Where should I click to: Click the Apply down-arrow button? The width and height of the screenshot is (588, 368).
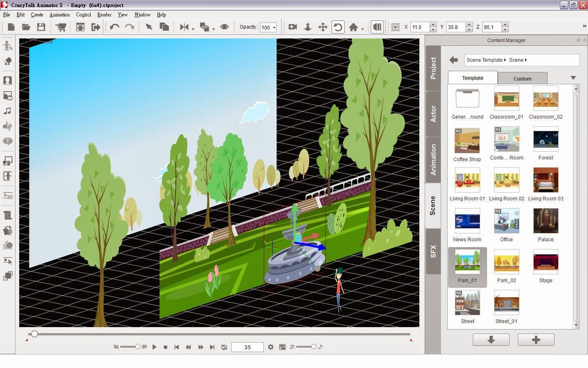click(x=491, y=340)
